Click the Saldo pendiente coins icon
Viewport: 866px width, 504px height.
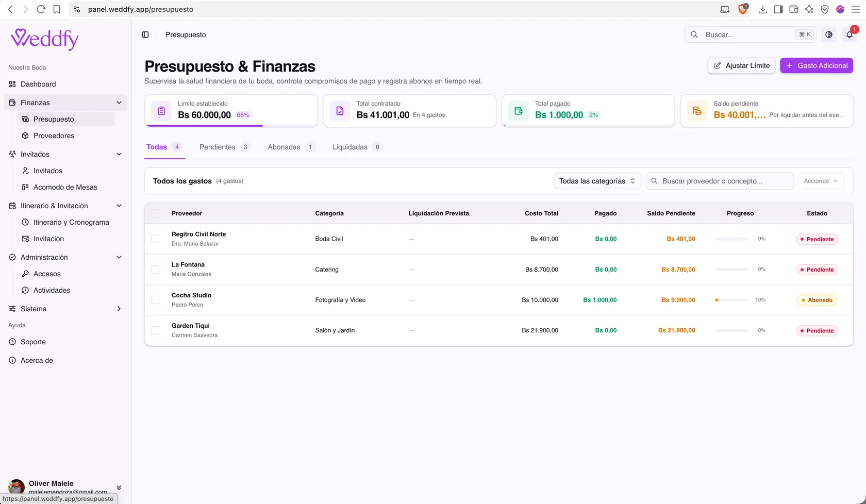(x=697, y=111)
